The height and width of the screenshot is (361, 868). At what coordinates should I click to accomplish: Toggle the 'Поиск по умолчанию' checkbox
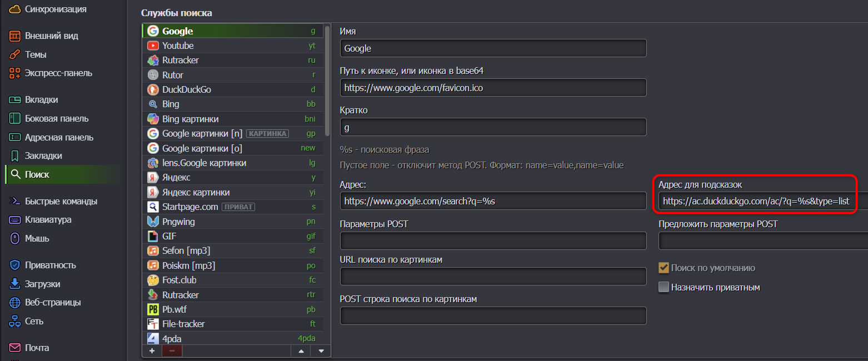(664, 268)
